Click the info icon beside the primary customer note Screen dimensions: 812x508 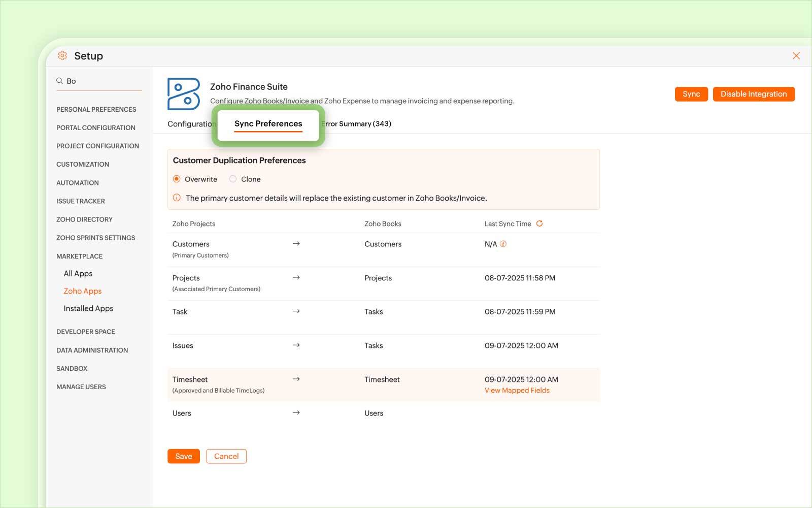177,198
